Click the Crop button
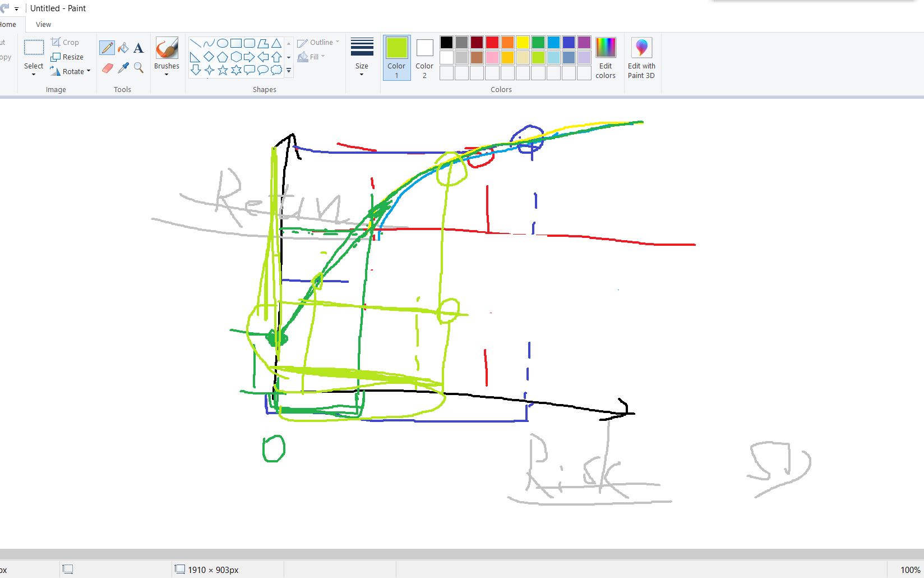Screen dimensions: 924x578 65,42
